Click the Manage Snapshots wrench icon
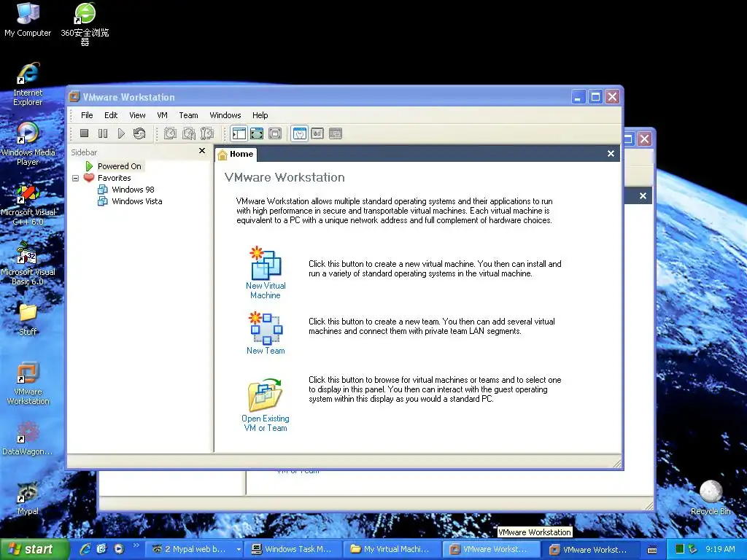 [206, 134]
